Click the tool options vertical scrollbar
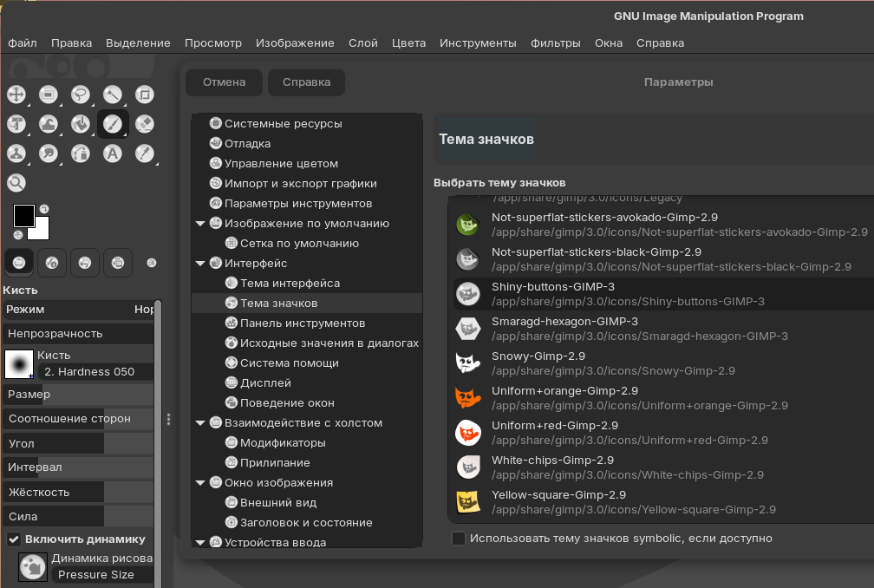The image size is (874, 588). [x=158, y=443]
